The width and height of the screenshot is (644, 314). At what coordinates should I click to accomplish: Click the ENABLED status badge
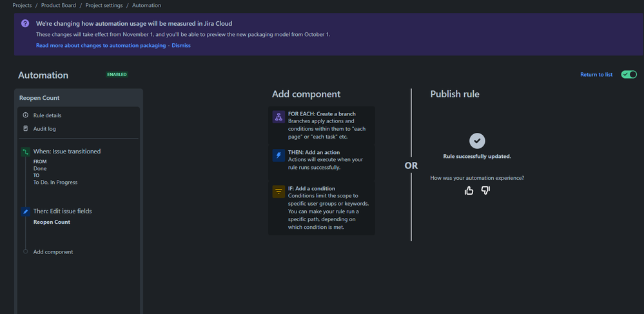click(x=117, y=74)
